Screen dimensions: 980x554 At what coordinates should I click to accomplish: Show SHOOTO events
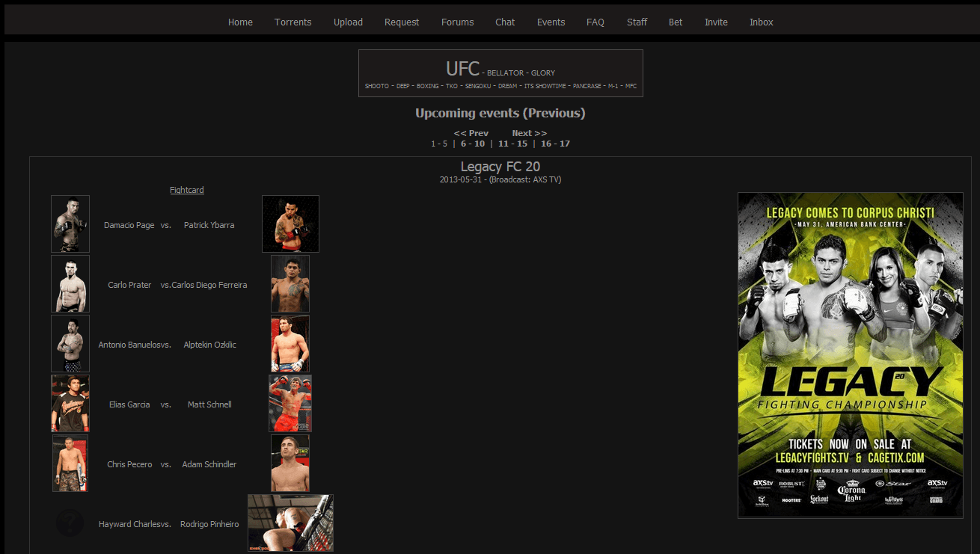pyautogui.click(x=377, y=87)
